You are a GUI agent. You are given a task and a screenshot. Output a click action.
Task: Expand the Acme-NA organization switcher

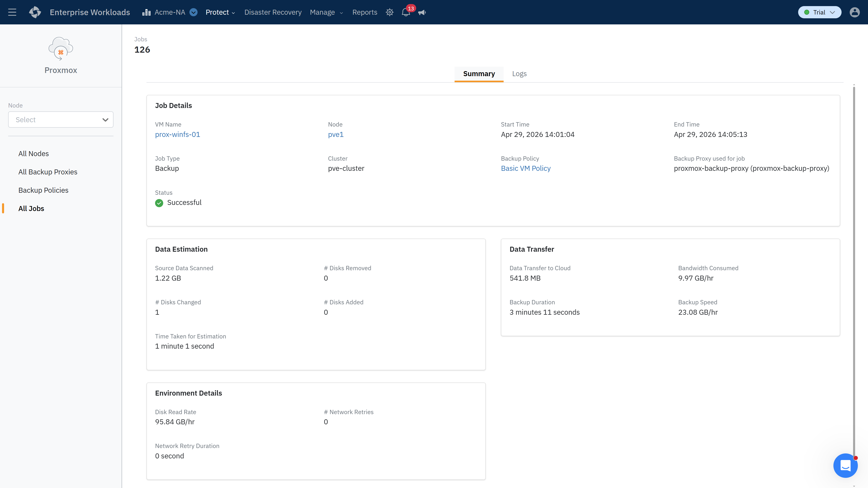click(x=193, y=12)
